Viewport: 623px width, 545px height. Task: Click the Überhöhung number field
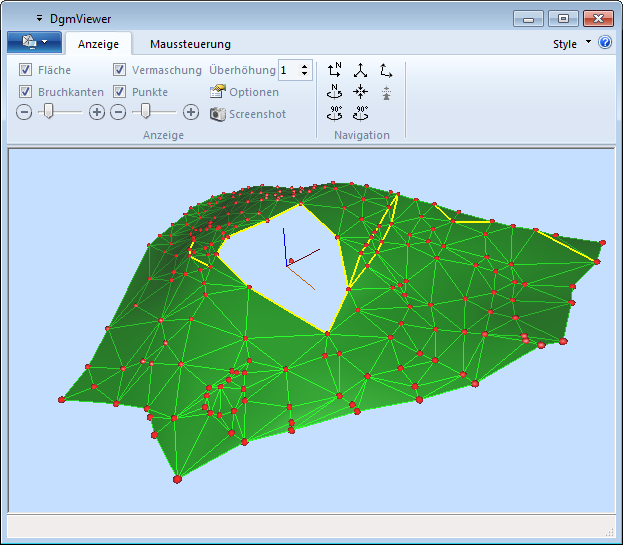pos(288,70)
